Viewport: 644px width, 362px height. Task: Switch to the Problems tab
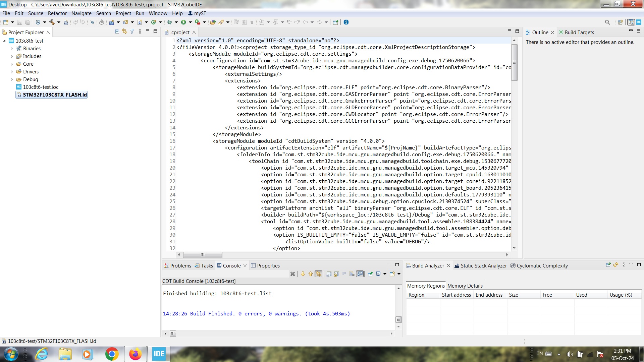177,266
